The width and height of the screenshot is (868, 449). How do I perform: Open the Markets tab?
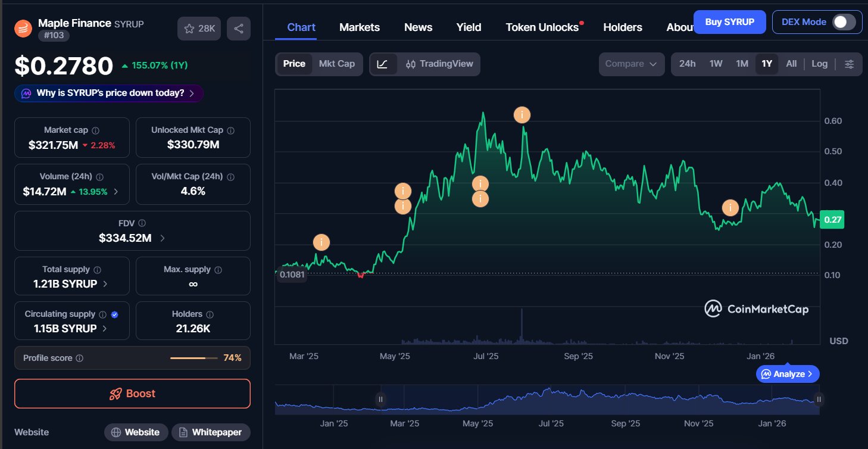tap(360, 27)
